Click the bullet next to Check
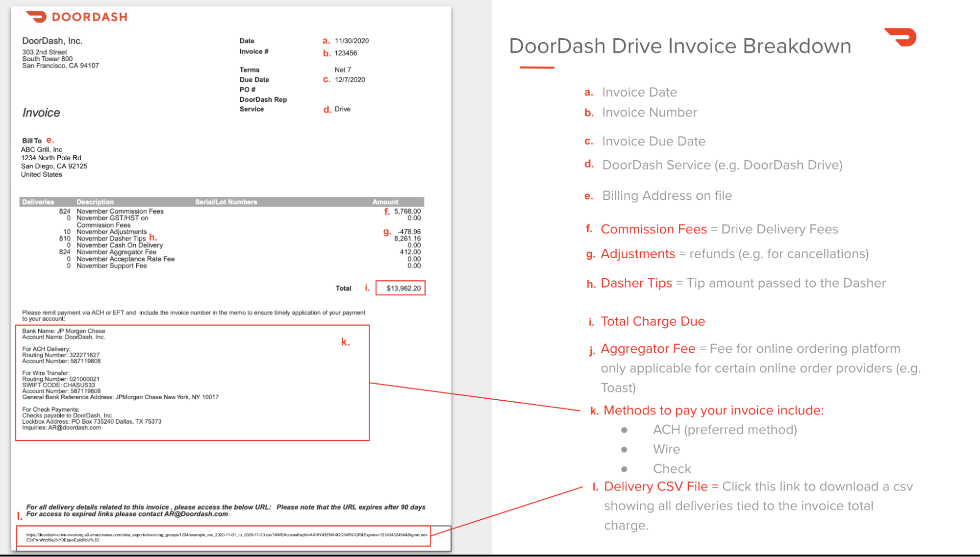Image resolution: width=980 pixels, height=557 pixels. tap(624, 469)
